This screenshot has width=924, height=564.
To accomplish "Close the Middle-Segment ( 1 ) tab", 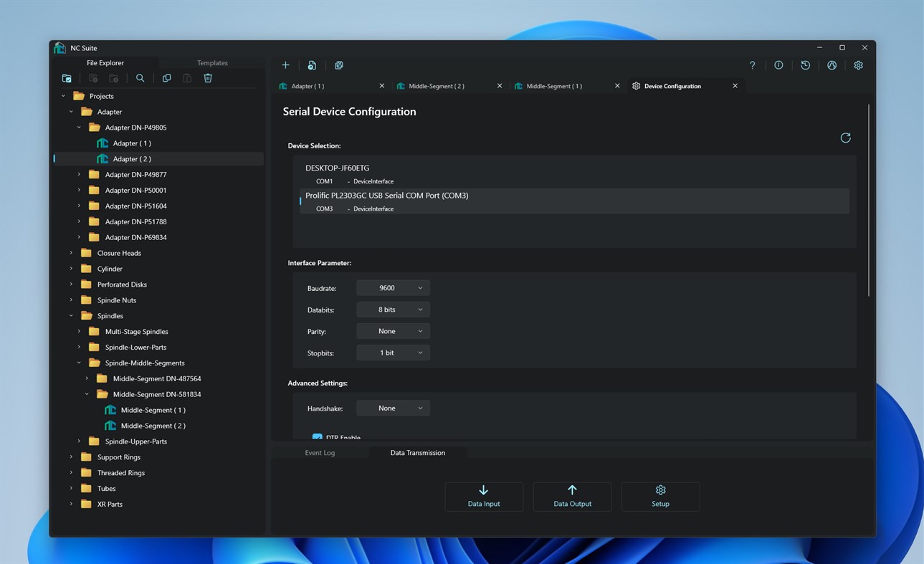I will point(617,86).
